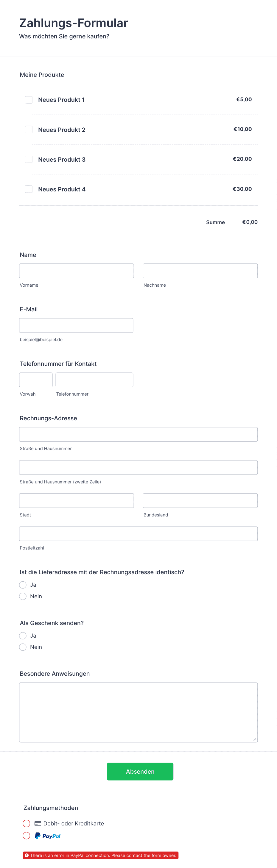Select Nein for identical Lieferadresse
This screenshot has height=868, width=277.
pos(23,596)
